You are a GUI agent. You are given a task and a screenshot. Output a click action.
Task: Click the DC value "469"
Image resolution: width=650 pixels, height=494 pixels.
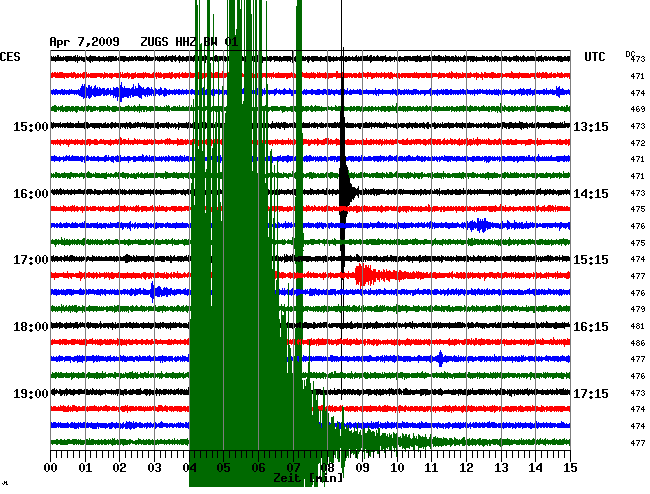(x=638, y=109)
